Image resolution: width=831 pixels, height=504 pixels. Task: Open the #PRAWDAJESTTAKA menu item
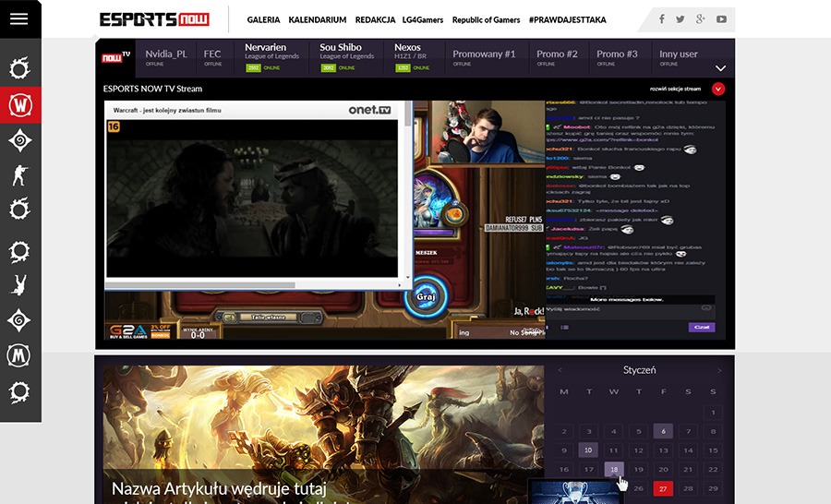point(567,19)
